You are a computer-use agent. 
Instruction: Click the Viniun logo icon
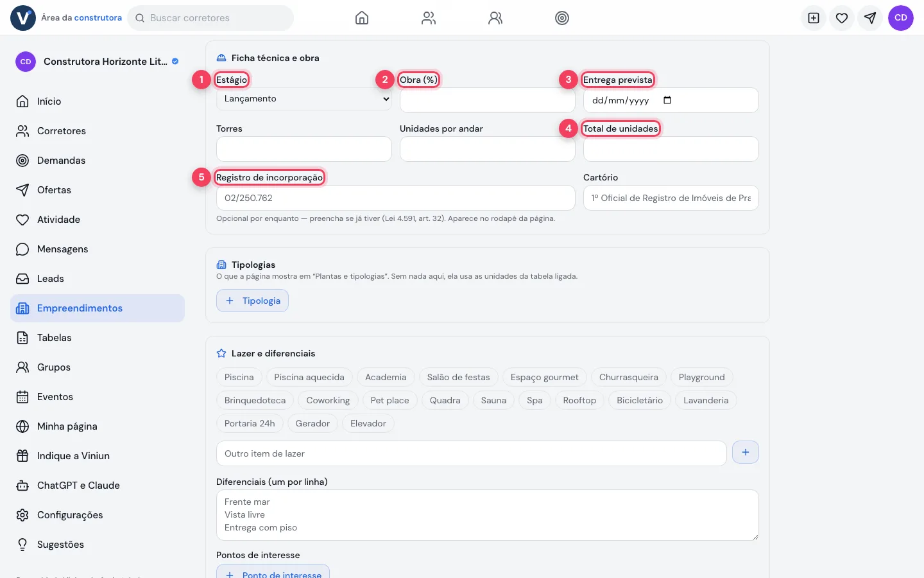point(23,18)
